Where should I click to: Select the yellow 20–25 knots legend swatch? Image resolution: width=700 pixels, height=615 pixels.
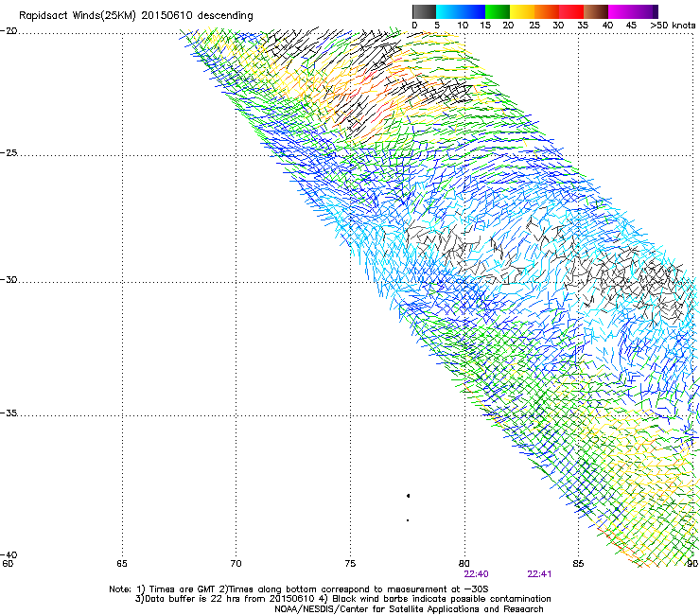click(x=522, y=11)
